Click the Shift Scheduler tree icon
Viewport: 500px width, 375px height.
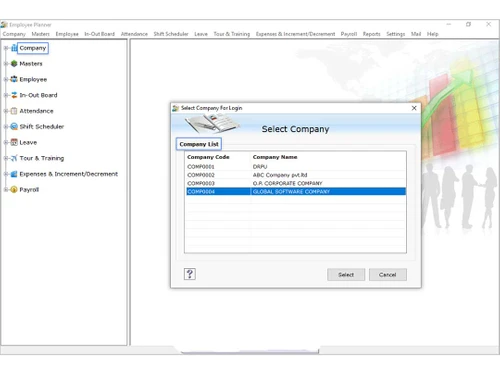click(14, 127)
